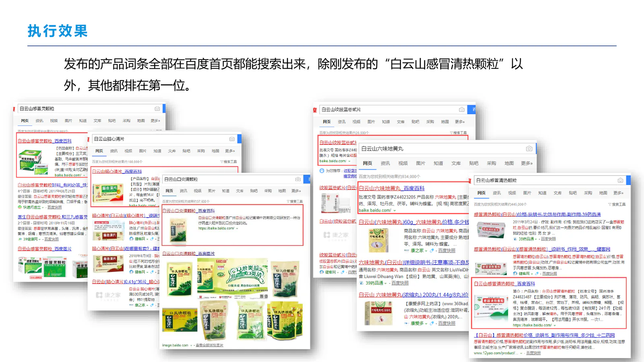Click camera icon in 白云山六味地黄丸 search box

point(529,149)
